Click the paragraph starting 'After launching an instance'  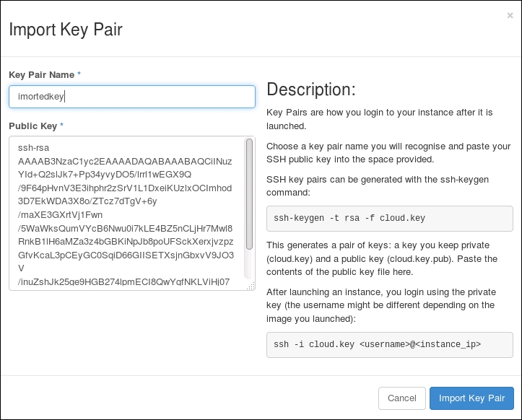[x=389, y=304]
